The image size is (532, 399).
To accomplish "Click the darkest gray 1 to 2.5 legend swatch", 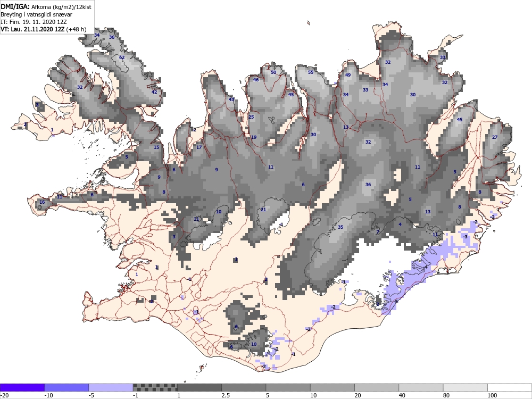I will tap(199, 387).
